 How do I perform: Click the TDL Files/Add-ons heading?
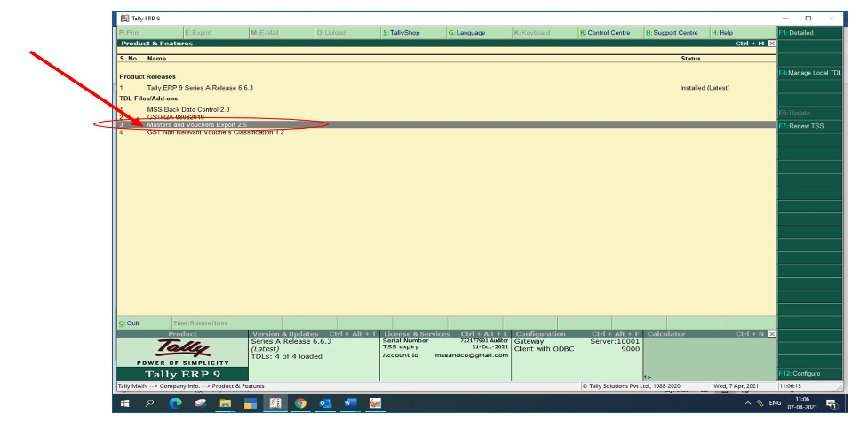pyautogui.click(x=148, y=99)
